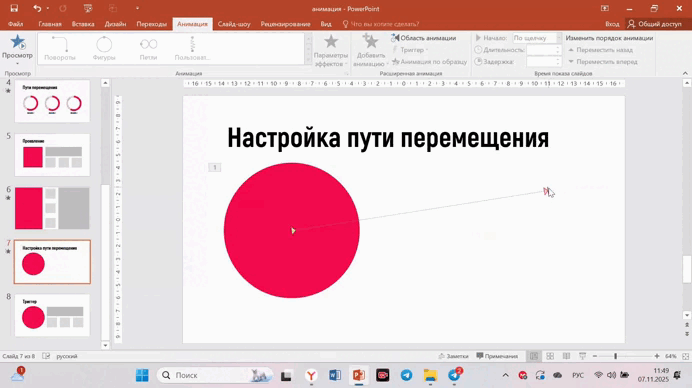Open Windows Start button on taskbar
Image resolution: width=692 pixels, height=388 pixels.
click(142, 375)
